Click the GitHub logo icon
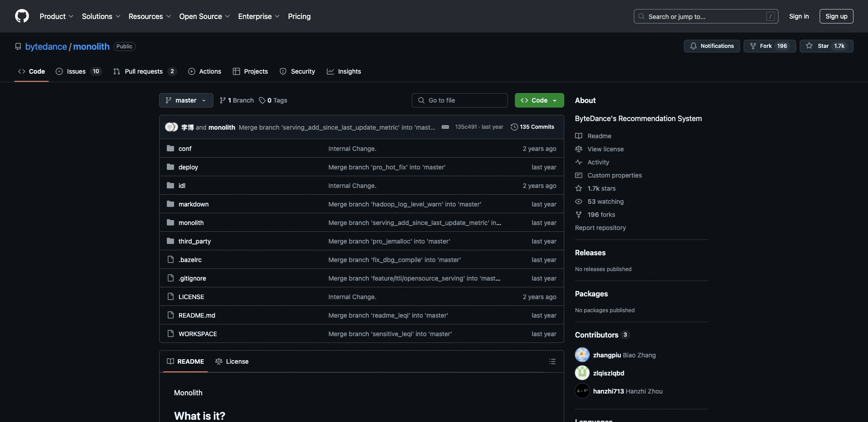This screenshot has width=868, height=422. tap(22, 16)
